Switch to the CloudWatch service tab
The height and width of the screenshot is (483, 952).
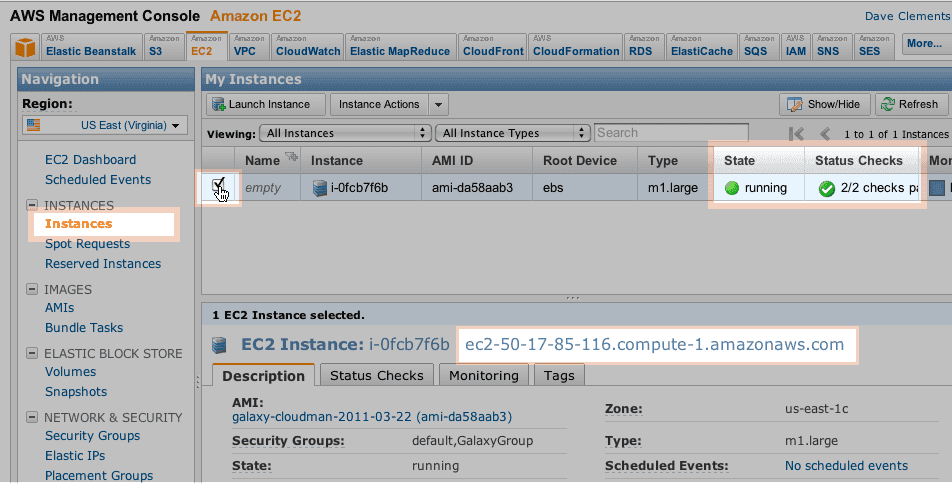pos(306,46)
